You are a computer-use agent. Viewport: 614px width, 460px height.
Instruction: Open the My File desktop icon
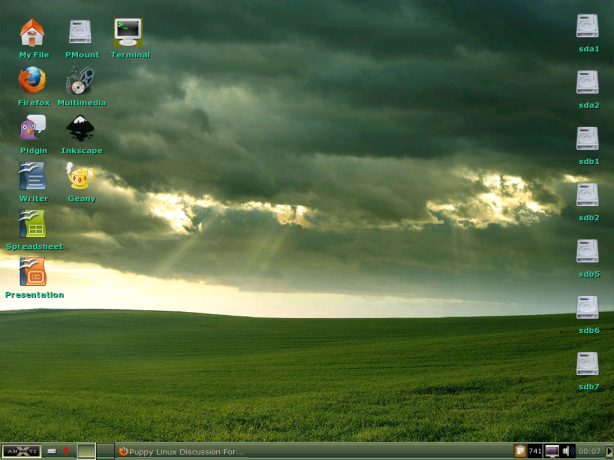33,33
